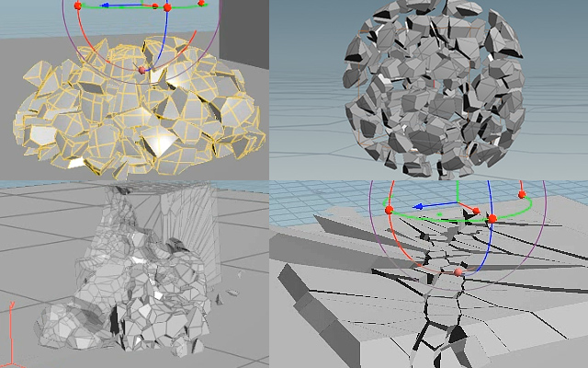Select the yellow-outlined rubble pile
Viewport: 588px width, 368px height.
pos(140,109)
